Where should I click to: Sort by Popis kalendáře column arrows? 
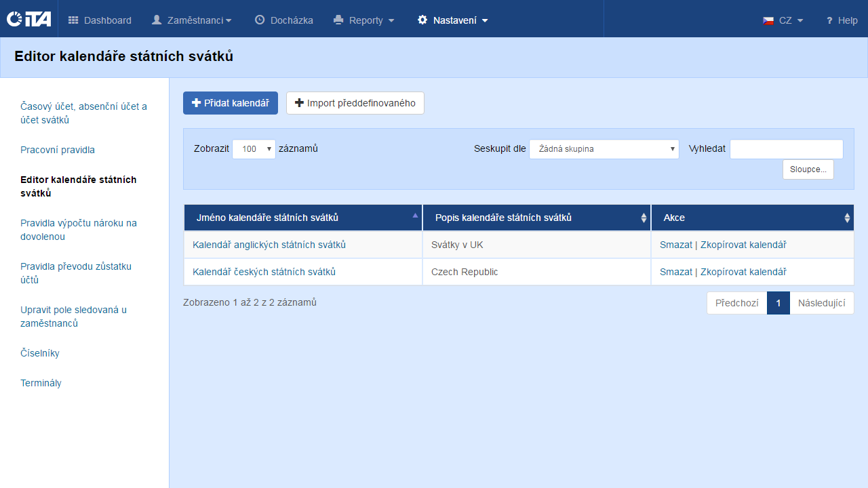(644, 218)
